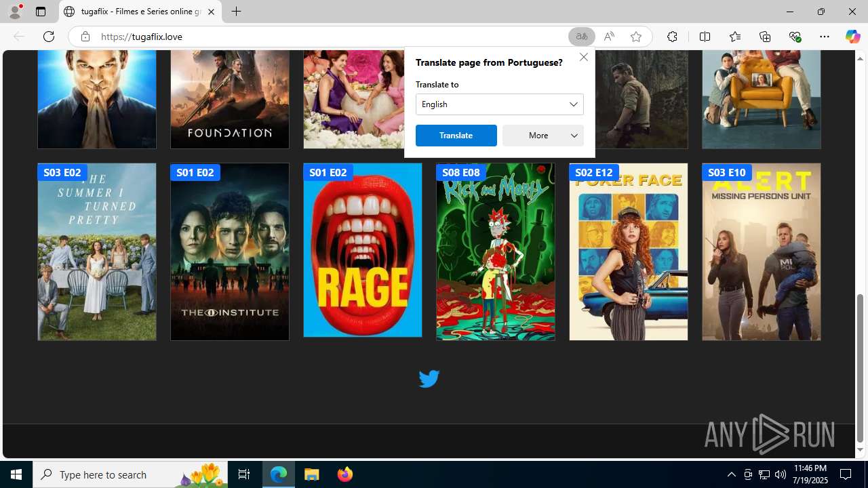Screen dimensions: 868x488
Task: Open the Poker Face poster
Action: pyautogui.click(x=629, y=251)
